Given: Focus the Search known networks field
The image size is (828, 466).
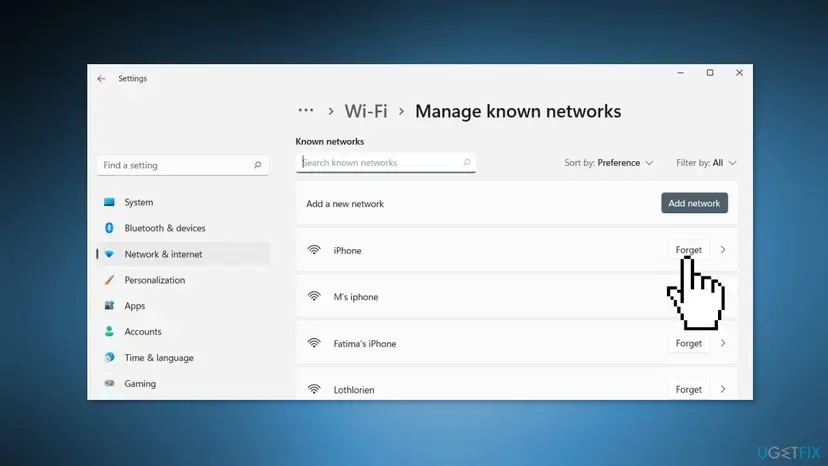Looking at the screenshot, I should pos(385,163).
